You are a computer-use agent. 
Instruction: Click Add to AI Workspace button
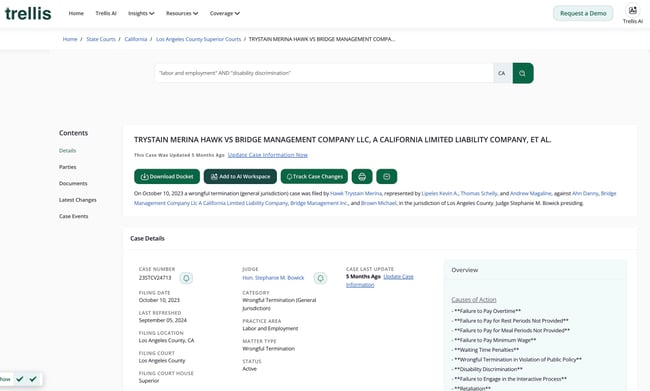pos(240,177)
